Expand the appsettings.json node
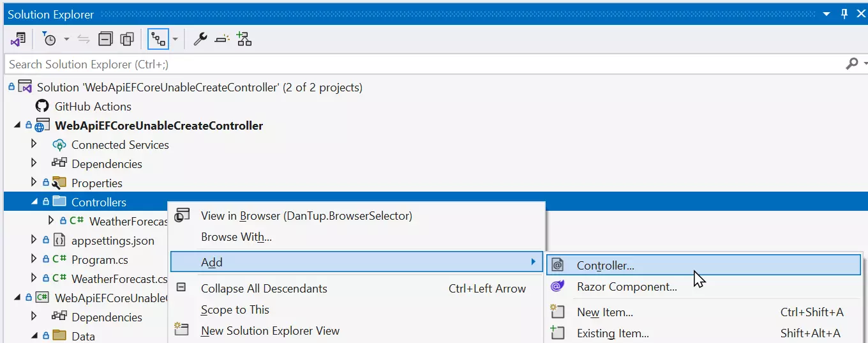The width and height of the screenshot is (868, 343). tap(34, 240)
